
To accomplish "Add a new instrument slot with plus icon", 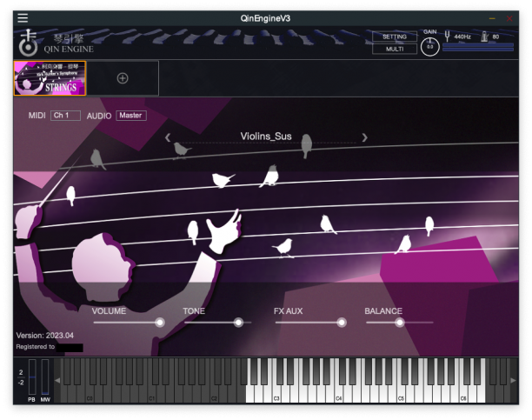I will [123, 78].
